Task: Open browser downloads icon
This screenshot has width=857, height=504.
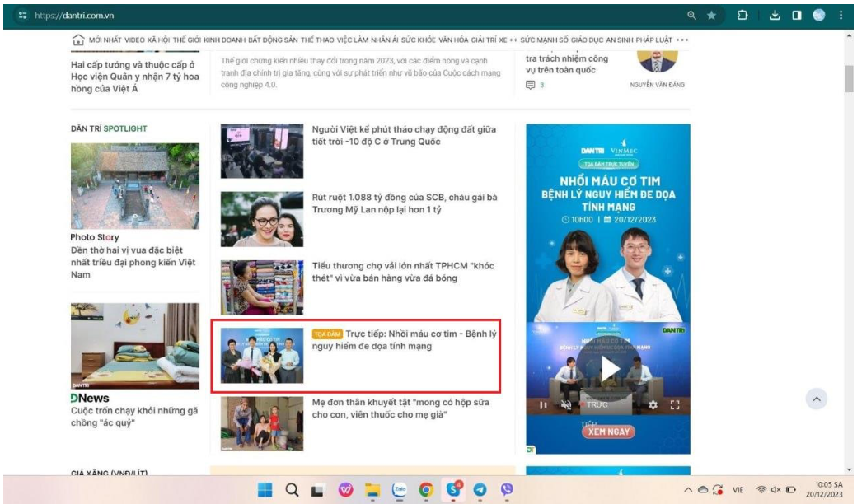Action: pyautogui.click(x=775, y=16)
